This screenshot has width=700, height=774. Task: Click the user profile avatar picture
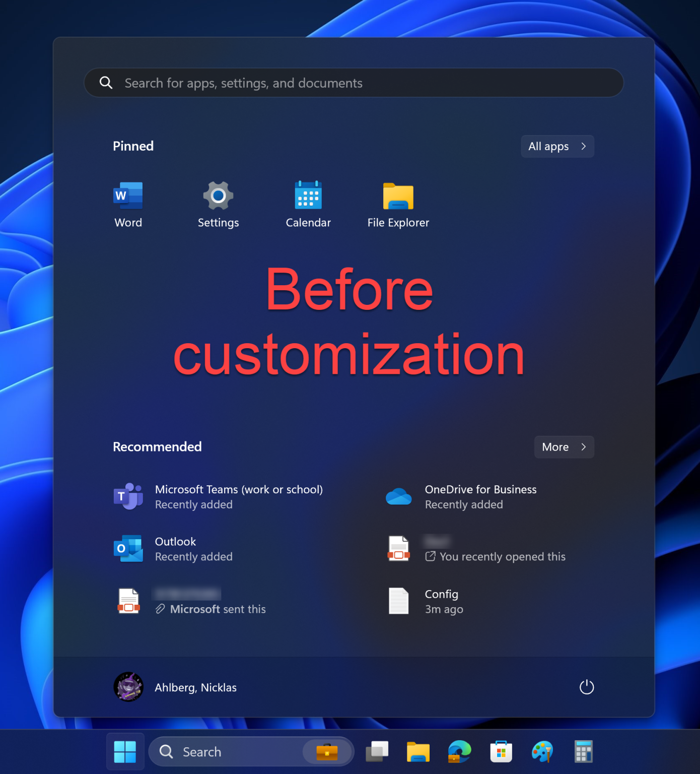(x=128, y=687)
